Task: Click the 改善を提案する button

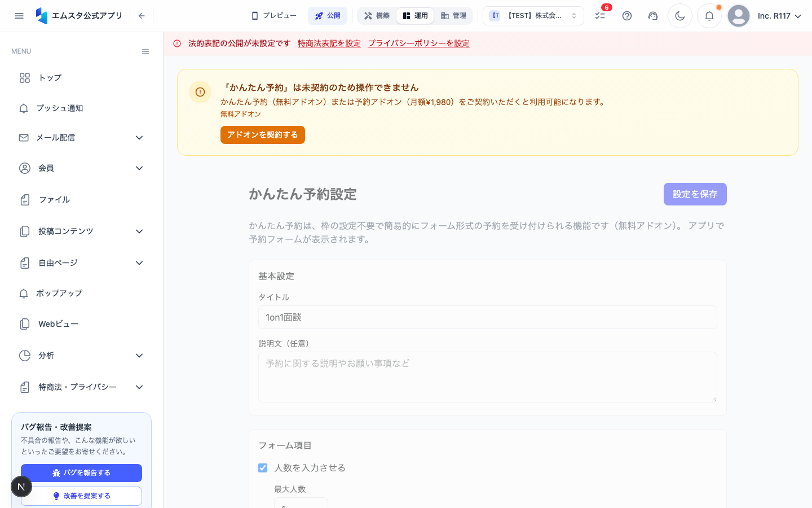Action: pos(81,496)
